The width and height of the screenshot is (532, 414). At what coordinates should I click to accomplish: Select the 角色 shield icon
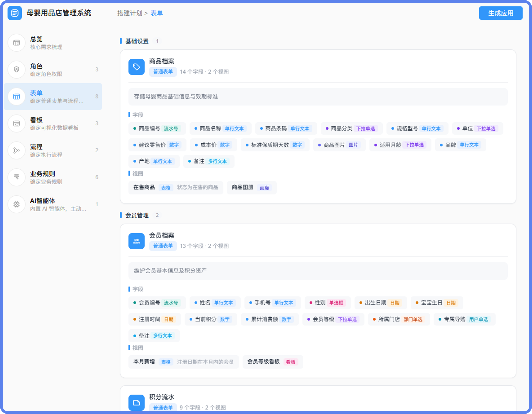(x=17, y=70)
